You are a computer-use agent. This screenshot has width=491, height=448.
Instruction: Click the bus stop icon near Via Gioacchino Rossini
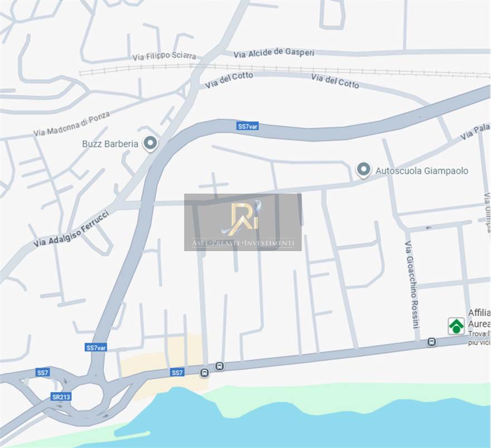coord(431,342)
